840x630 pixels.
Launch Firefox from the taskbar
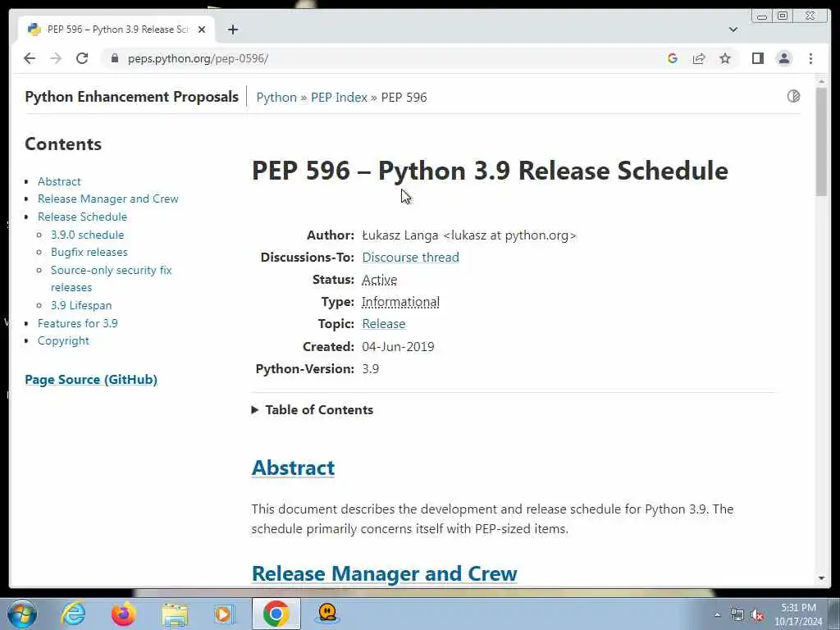[124, 614]
